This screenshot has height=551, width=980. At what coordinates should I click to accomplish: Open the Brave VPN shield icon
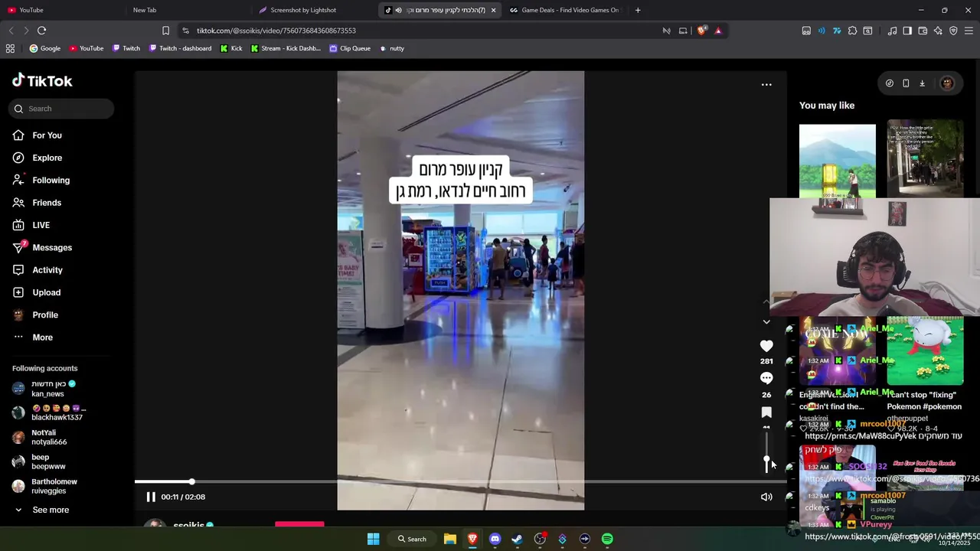tap(953, 31)
